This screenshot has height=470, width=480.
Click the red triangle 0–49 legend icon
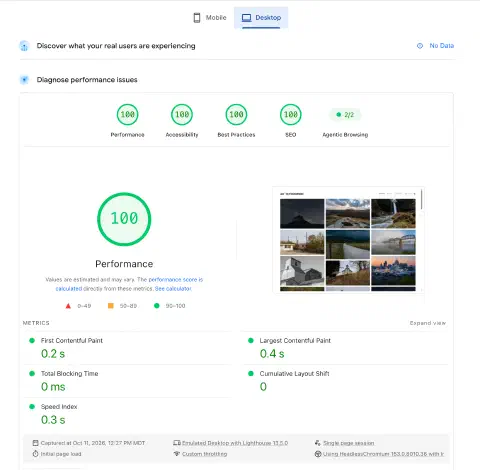pyautogui.click(x=68, y=306)
